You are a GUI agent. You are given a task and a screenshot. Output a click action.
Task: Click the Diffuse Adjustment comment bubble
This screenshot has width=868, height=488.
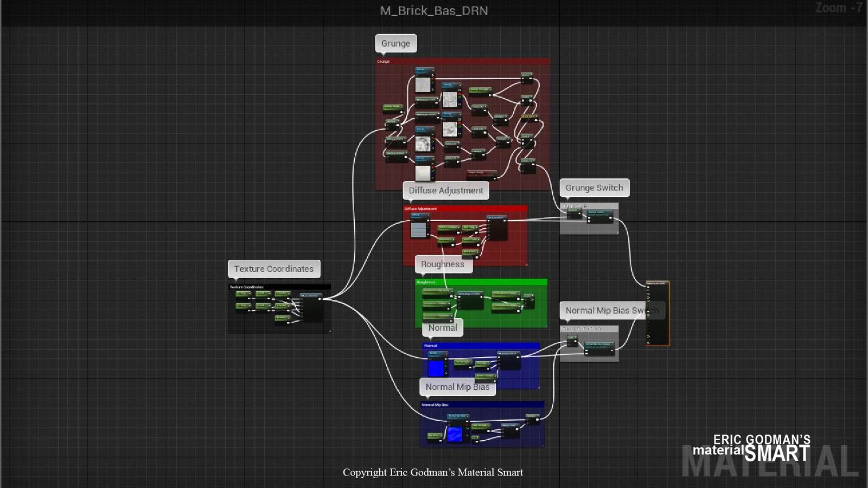pyautogui.click(x=445, y=190)
